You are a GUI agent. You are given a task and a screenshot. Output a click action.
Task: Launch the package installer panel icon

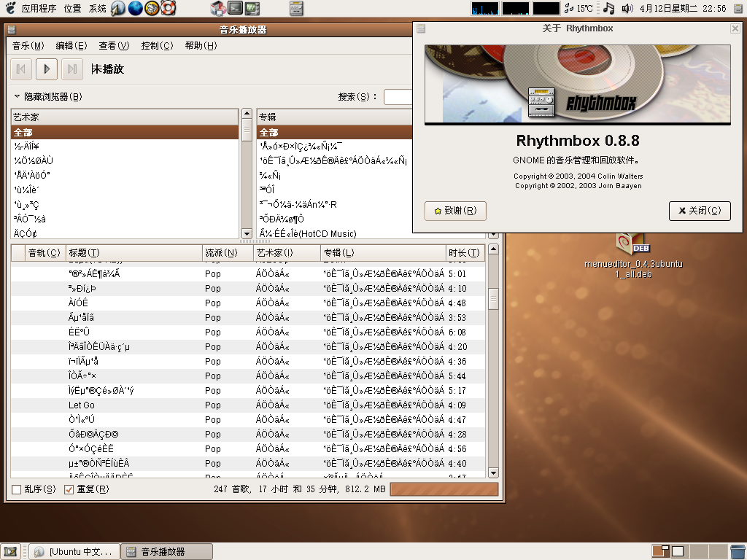click(217, 8)
